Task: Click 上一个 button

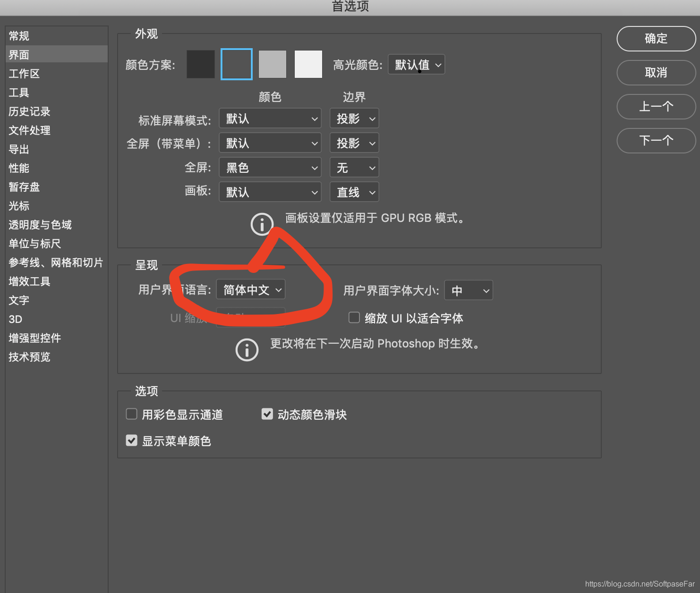Action: tap(656, 107)
